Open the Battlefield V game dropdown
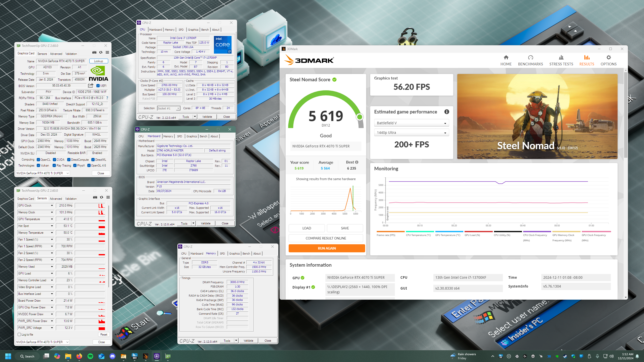The height and width of the screenshot is (362, 644). pos(411,123)
